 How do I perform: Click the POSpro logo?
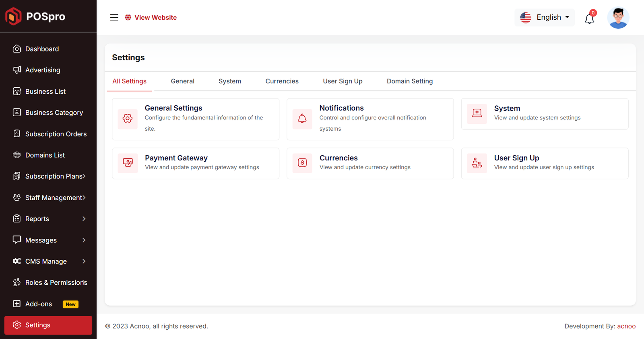(35, 16)
